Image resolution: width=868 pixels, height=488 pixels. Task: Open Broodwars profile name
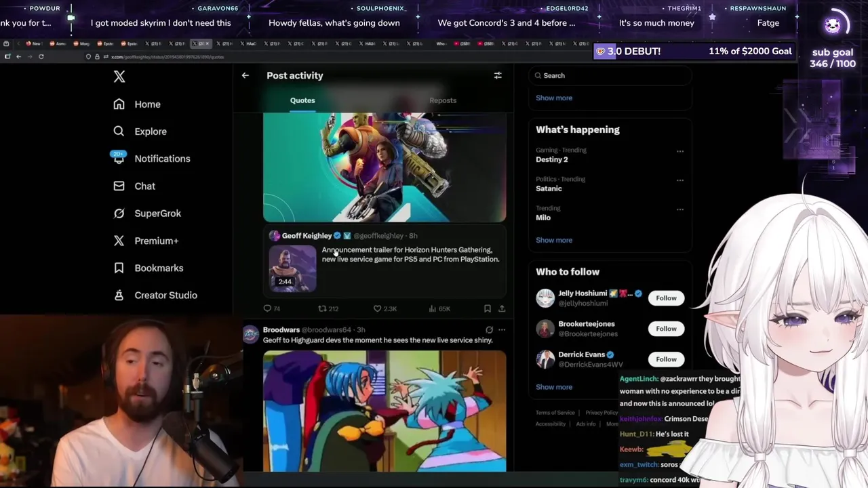pyautogui.click(x=281, y=330)
